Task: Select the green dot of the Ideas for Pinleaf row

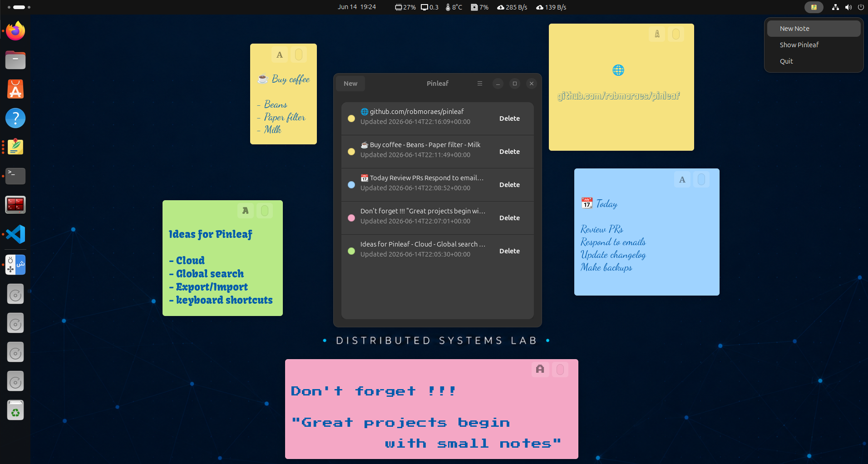Action: coord(351,251)
